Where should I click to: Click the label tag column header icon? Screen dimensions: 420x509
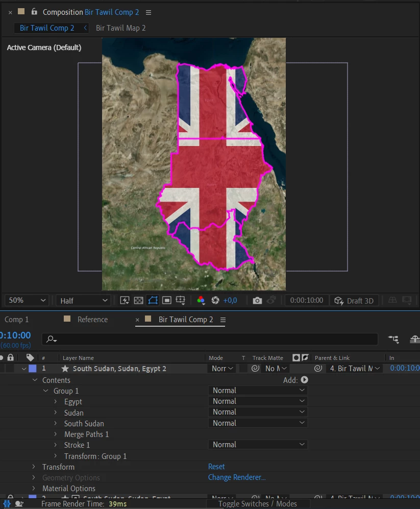[30, 358]
